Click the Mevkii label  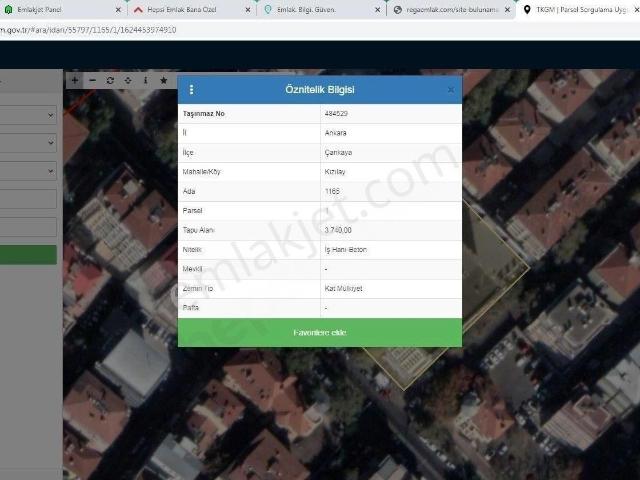(x=192, y=269)
